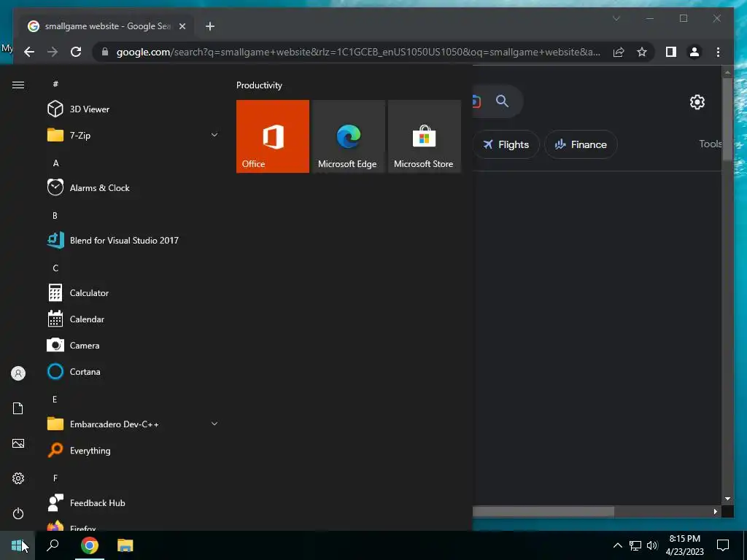Image resolution: width=747 pixels, height=560 pixels.
Task: Click the scroll right arrow in Chrome
Action: pos(715,511)
